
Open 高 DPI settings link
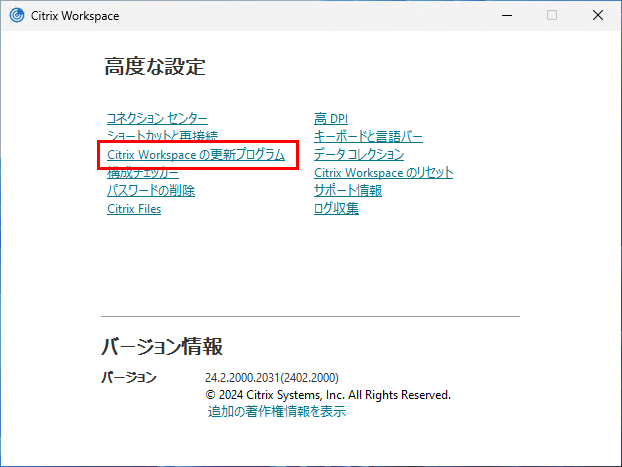331,119
